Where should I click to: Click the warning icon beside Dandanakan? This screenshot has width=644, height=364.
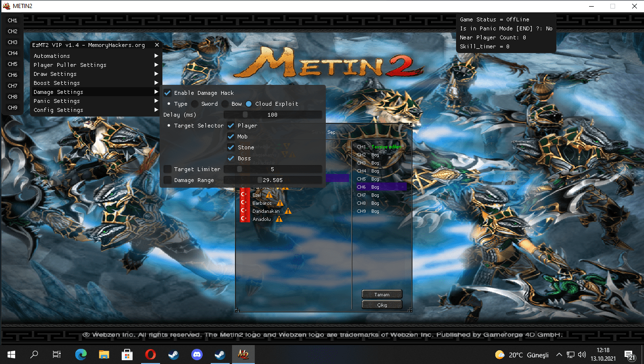288,211
